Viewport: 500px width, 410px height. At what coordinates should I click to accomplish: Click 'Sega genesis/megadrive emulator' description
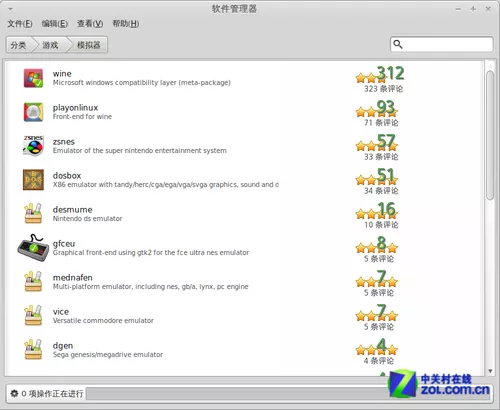(x=108, y=355)
